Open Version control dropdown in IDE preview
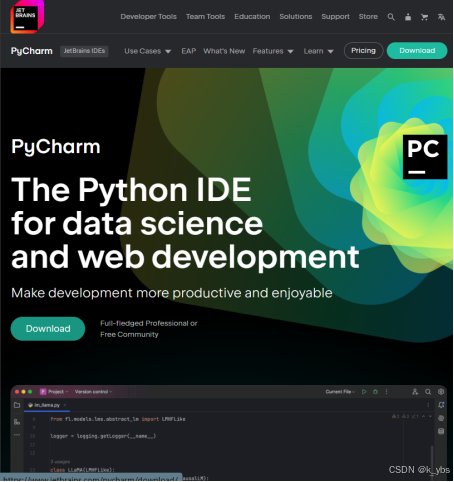Screen dimensions: 454x482 tap(93, 392)
